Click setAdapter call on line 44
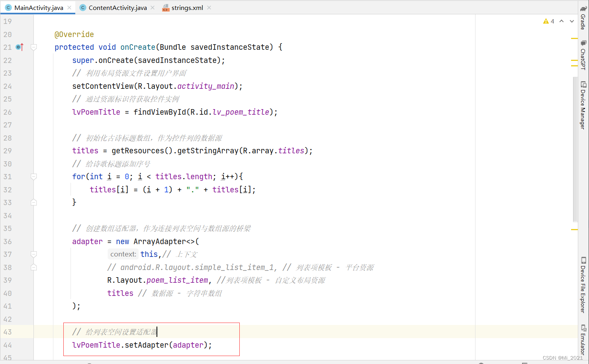The width and height of the screenshot is (589, 364). (147, 345)
